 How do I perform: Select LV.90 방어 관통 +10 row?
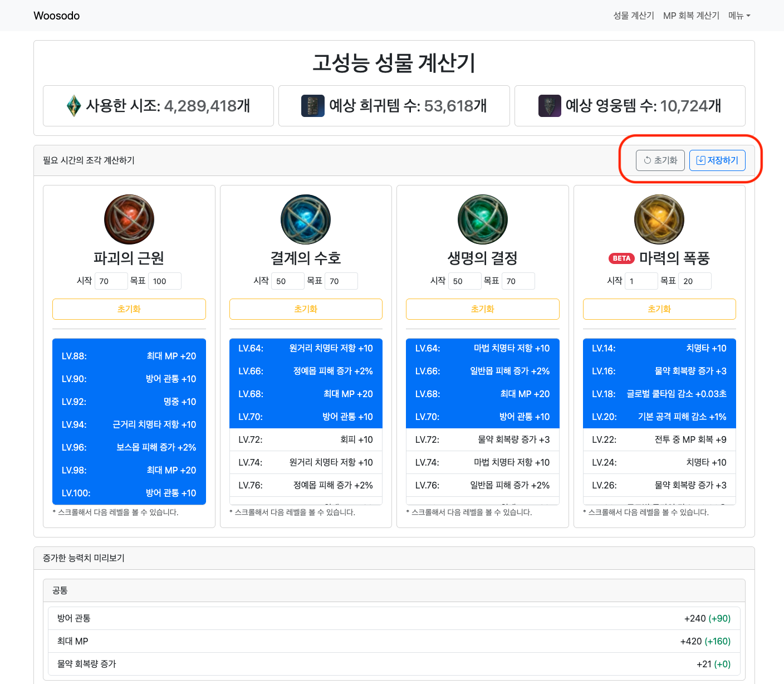tap(129, 379)
